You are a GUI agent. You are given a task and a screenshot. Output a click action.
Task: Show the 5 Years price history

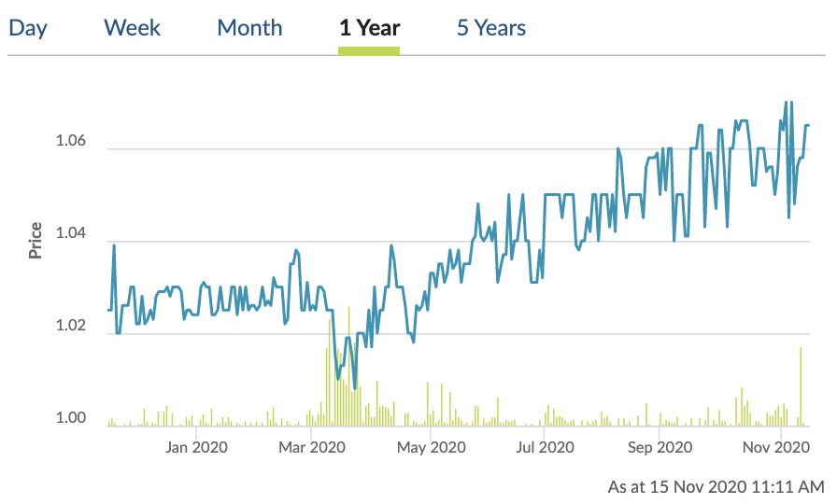click(x=491, y=28)
